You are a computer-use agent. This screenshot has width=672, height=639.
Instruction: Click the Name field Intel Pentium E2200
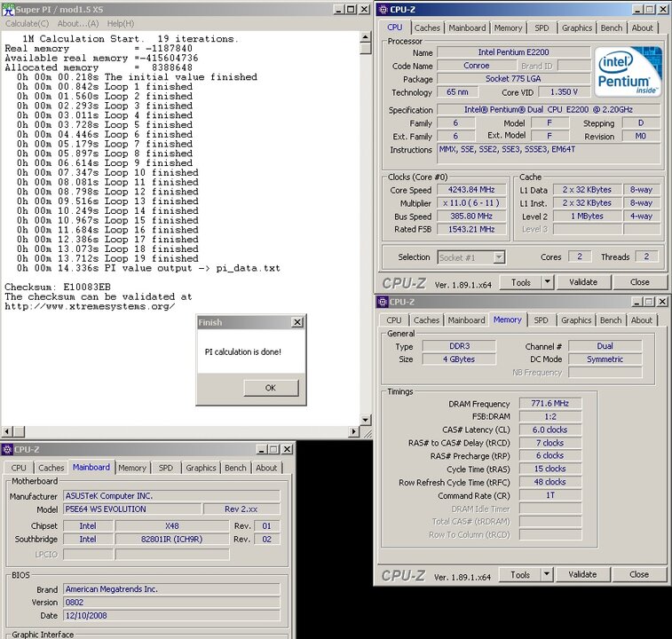tap(513, 52)
